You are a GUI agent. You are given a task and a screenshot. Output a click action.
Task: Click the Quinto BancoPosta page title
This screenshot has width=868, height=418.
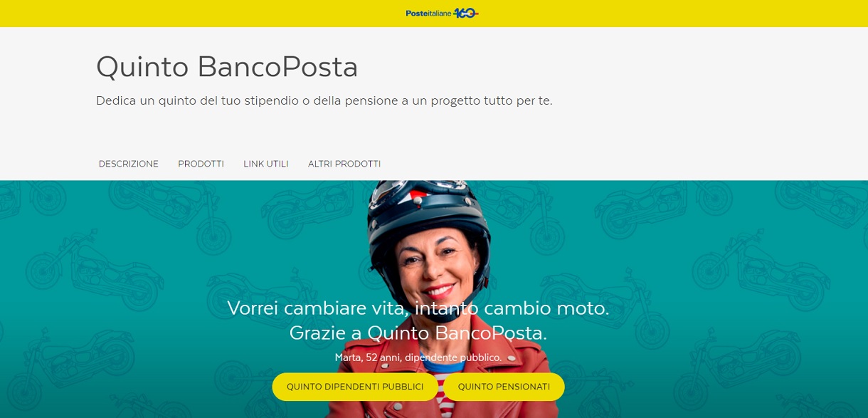coord(227,66)
